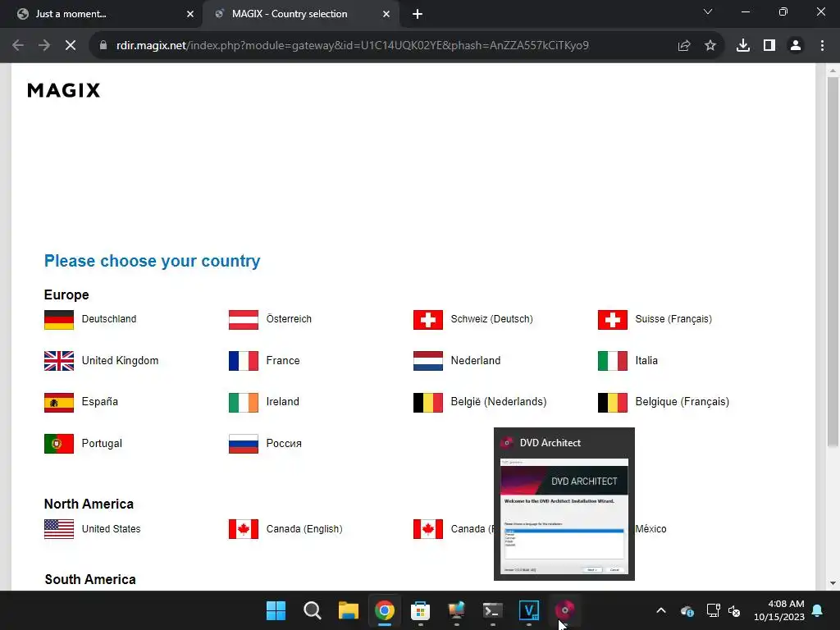This screenshot has width=840, height=630.
Task: Open the Chrome downloads icon
Action: click(x=743, y=46)
